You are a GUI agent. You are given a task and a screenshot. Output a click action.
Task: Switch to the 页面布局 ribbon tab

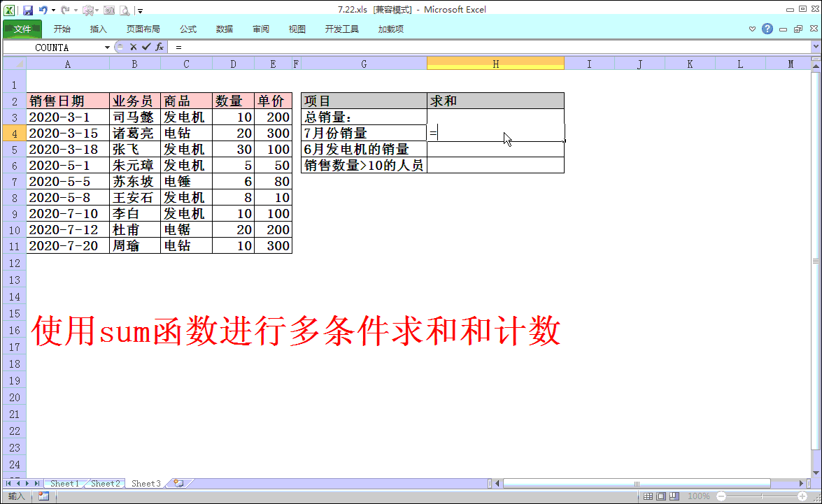pos(143,29)
